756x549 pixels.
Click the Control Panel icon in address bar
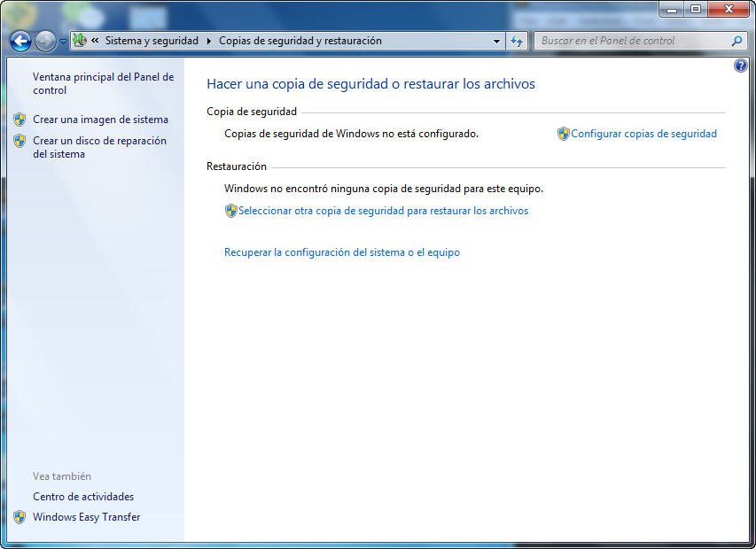(80, 41)
